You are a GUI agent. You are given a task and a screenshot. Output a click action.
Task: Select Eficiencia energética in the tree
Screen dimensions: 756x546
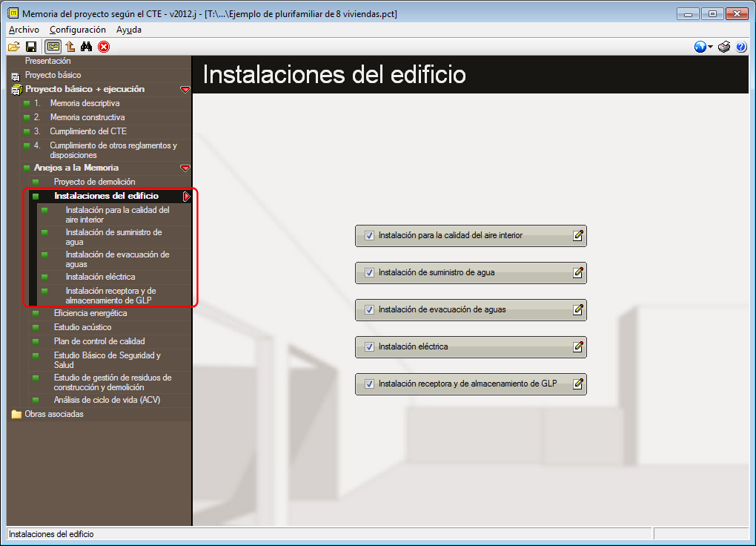point(90,313)
